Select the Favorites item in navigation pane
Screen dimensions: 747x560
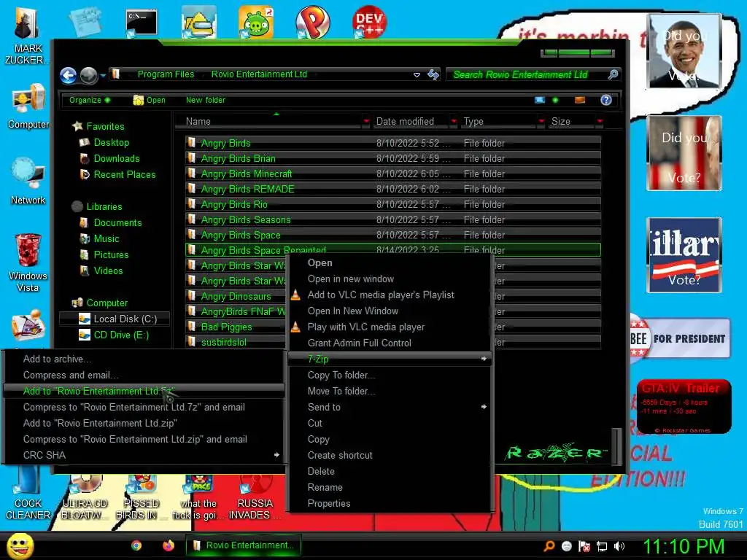point(98,126)
